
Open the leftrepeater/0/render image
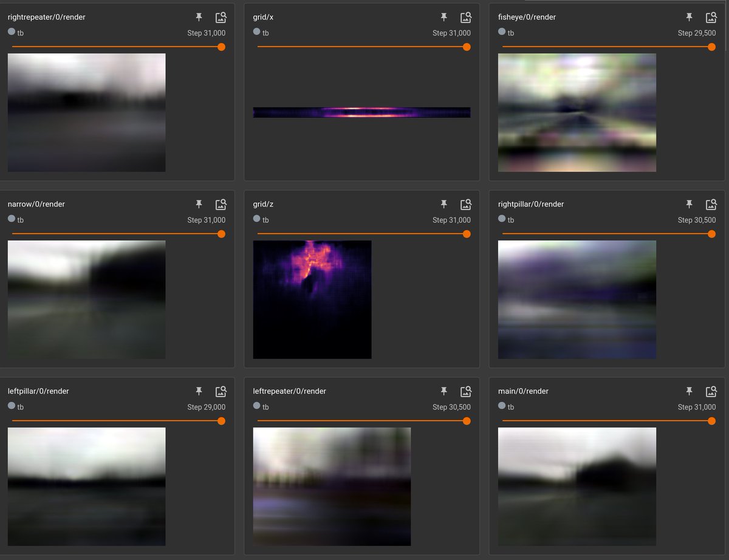tap(332, 487)
